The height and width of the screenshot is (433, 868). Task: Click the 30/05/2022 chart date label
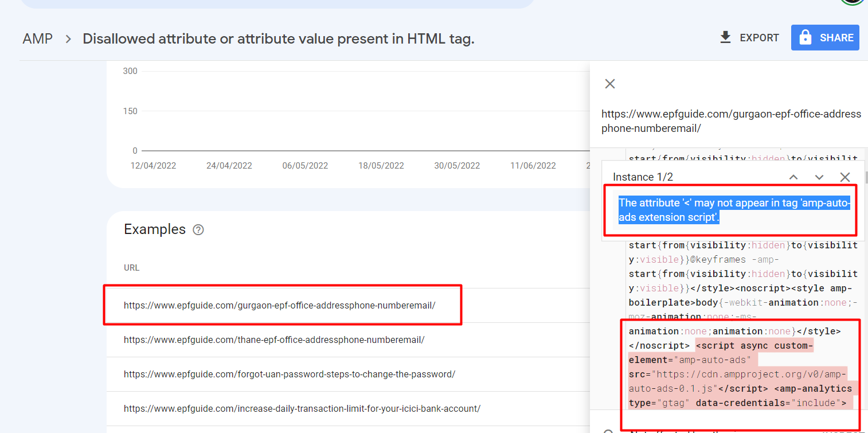[457, 166]
